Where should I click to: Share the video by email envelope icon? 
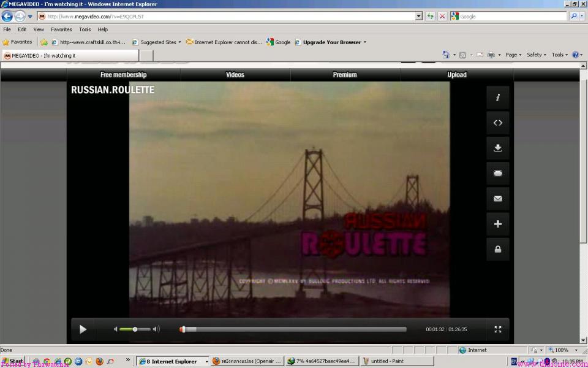coord(497,199)
